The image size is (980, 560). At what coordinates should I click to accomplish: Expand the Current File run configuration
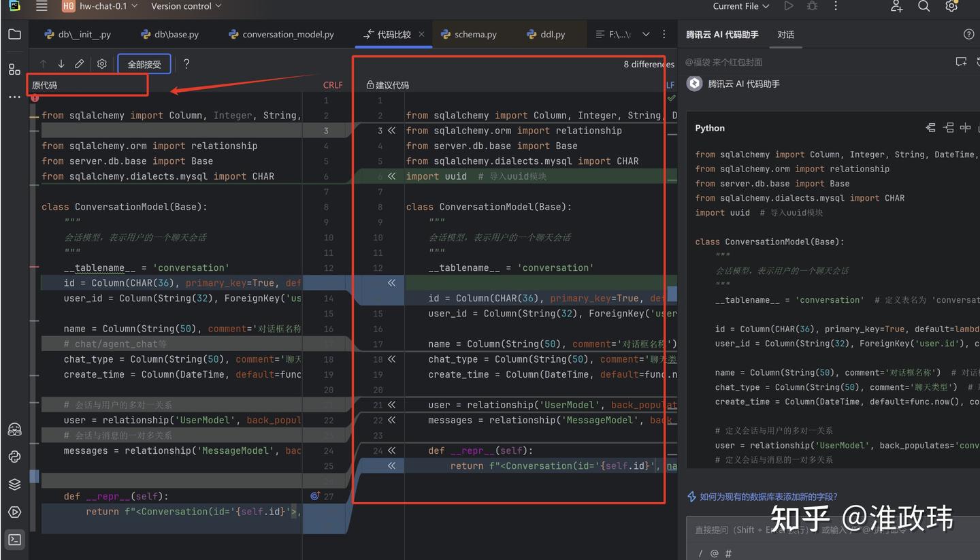coord(741,6)
